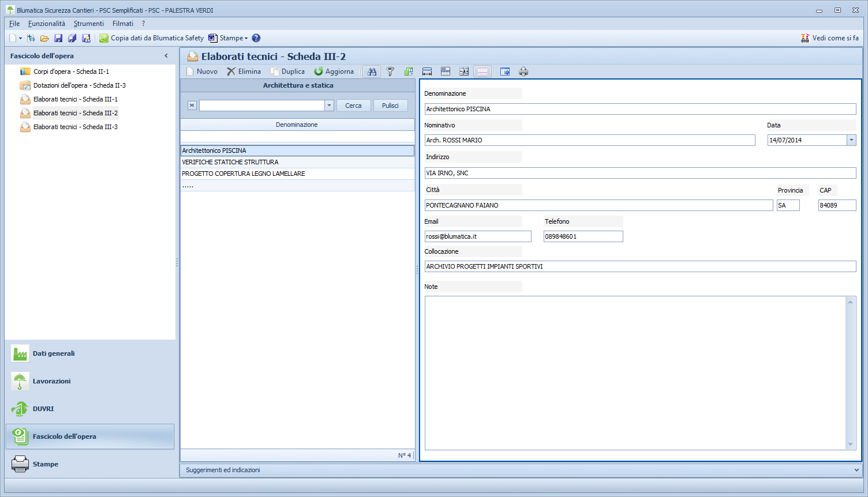The image size is (868, 497).
Task: Click the blue question mark help icon
Action: (256, 38)
